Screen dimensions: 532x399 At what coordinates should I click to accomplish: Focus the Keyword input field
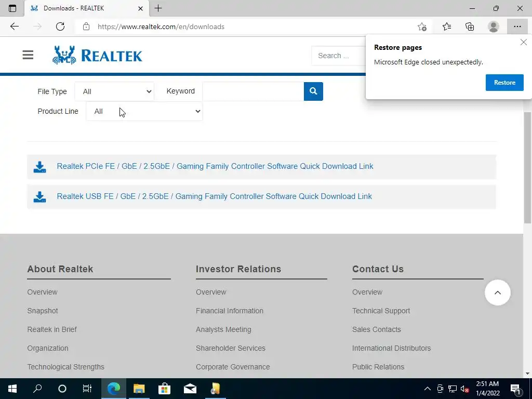click(x=253, y=91)
